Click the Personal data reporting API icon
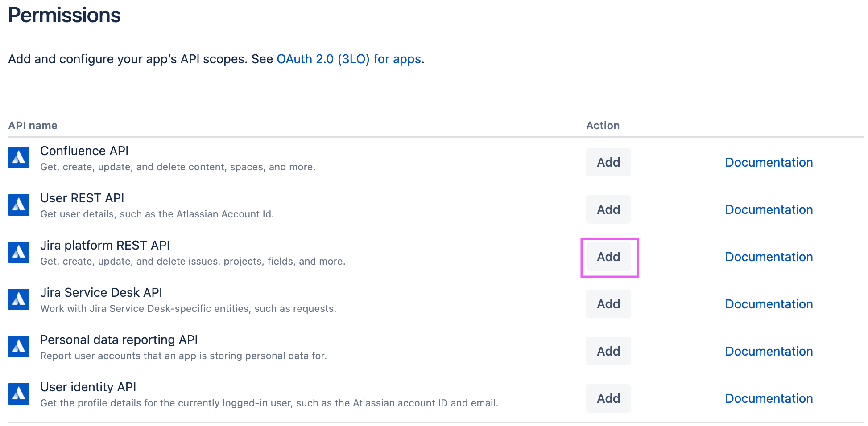 [19, 347]
